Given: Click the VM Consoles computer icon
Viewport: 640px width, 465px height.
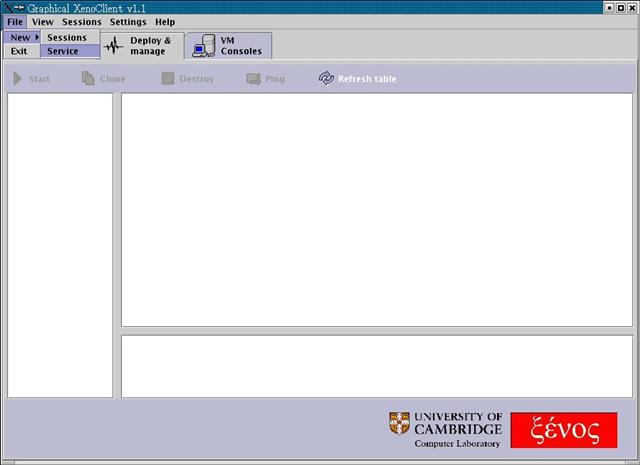Looking at the screenshot, I should 204,46.
